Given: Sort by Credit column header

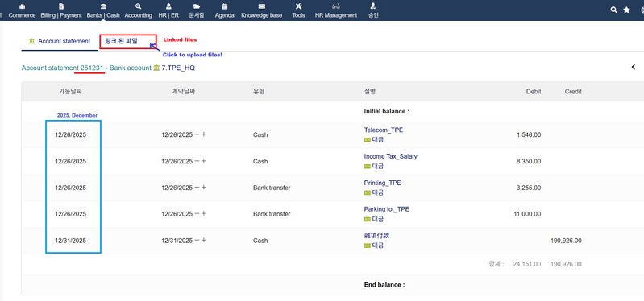Looking at the screenshot, I should (573, 92).
